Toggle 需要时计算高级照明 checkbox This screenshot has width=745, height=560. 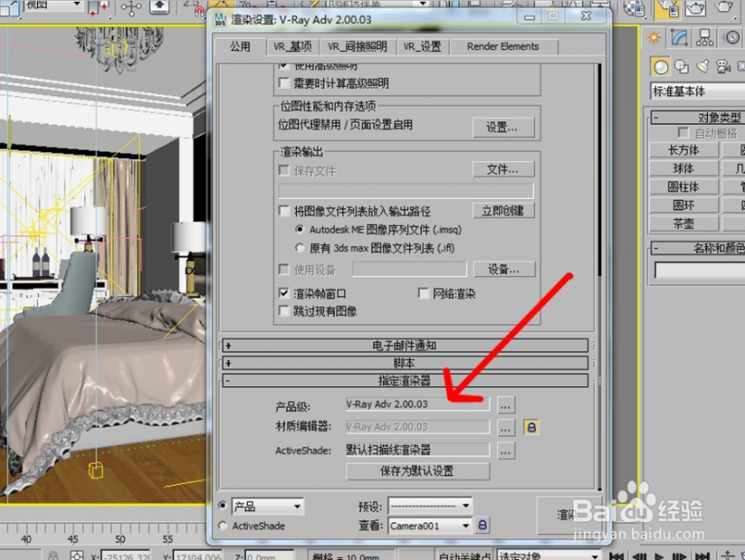(x=284, y=83)
